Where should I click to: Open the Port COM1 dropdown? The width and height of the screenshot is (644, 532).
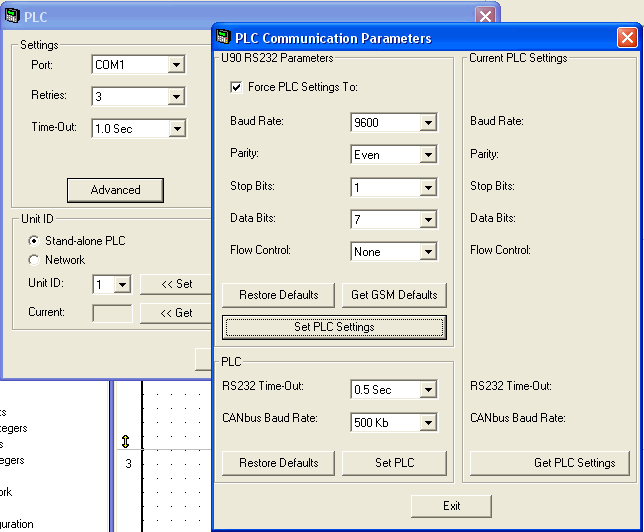(x=176, y=64)
